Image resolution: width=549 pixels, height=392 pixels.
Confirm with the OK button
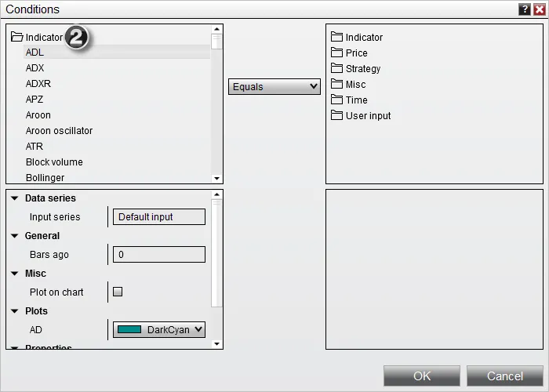pyautogui.click(x=422, y=376)
